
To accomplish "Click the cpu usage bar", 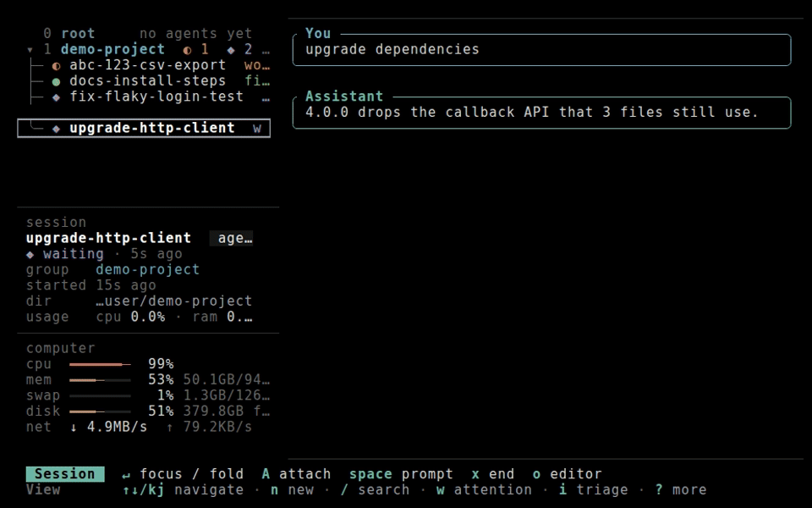I will (100, 364).
